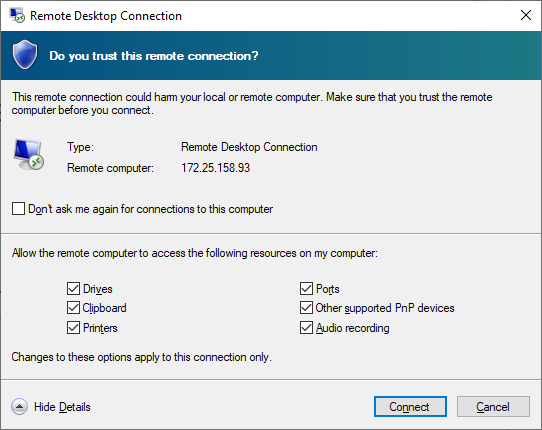Click the 'Remote Desktop Connection' type value
542x430 pixels.
(249, 147)
